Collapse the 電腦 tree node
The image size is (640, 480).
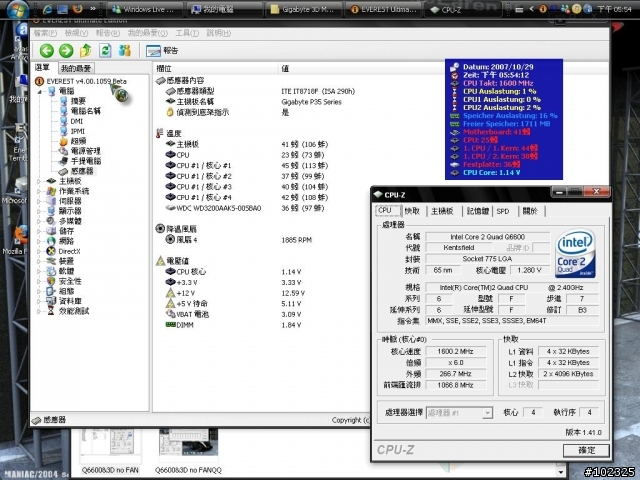(40, 92)
